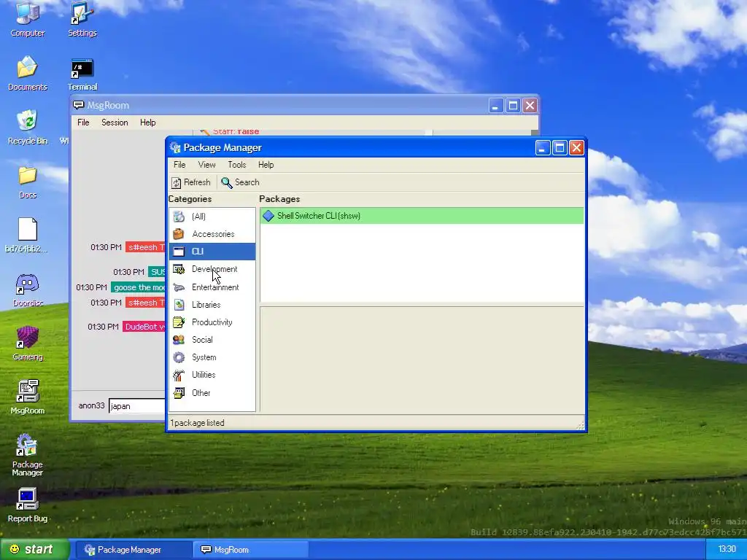Open Package Manager View menu
This screenshot has width=747, height=560.
[x=206, y=165]
